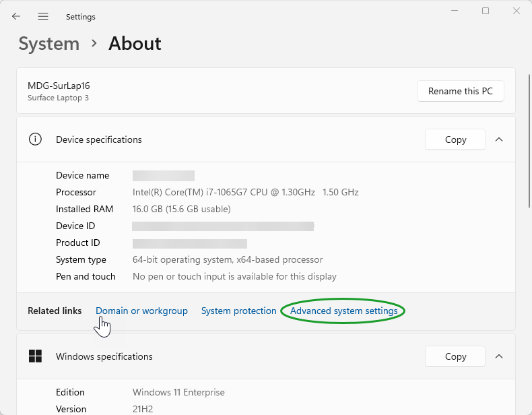
Task: Collapse the Windows specifications section
Action: [x=499, y=356]
